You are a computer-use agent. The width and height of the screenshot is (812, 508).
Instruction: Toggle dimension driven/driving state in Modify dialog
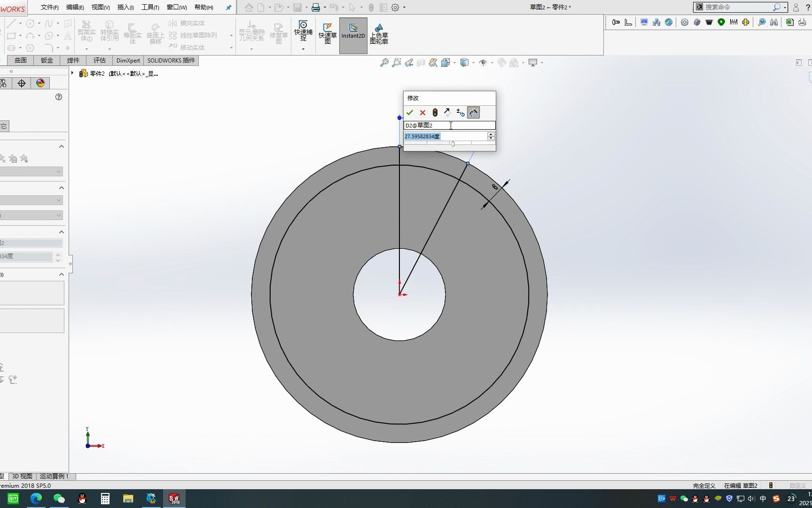[435, 112]
